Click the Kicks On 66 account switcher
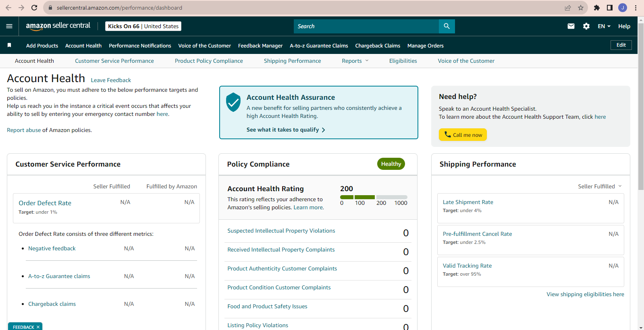The height and width of the screenshot is (330, 644). pos(143,26)
